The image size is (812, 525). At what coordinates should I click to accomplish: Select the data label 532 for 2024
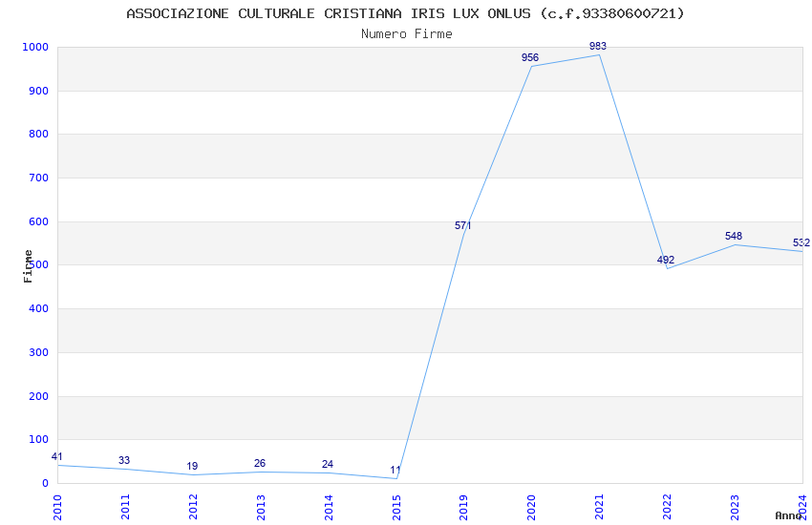click(x=801, y=243)
